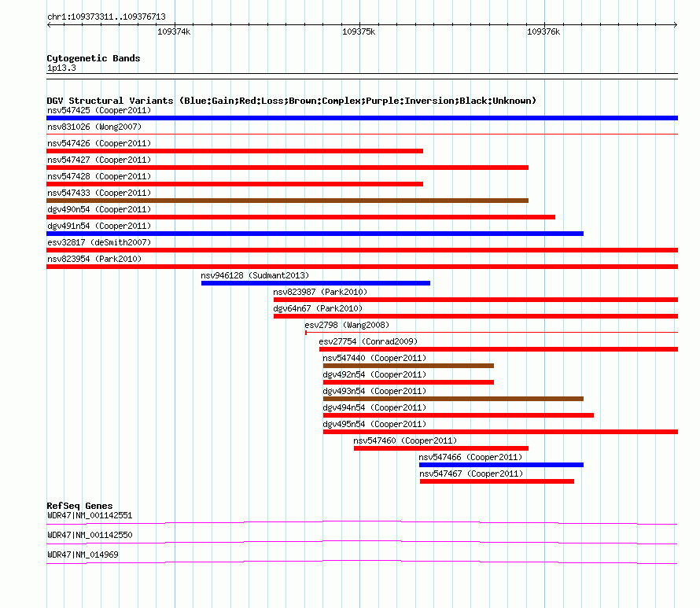Image resolution: width=700 pixels, height=608 pixels.
Task: Click the nsv547466 (Cooper2011) label
Action: point(470,457)
